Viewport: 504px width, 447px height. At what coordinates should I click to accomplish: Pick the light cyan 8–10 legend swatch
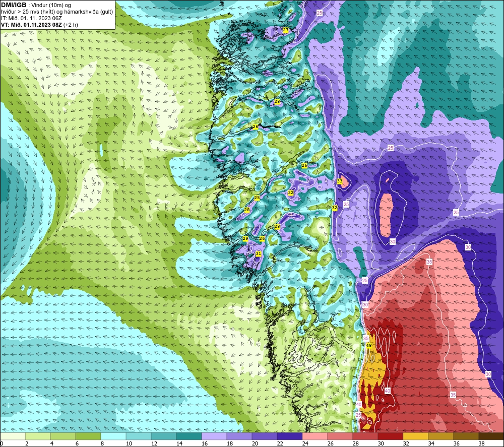113,436
